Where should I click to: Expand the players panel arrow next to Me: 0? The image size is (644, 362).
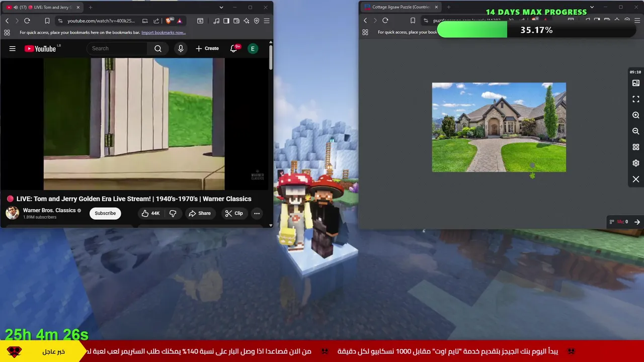637,222
